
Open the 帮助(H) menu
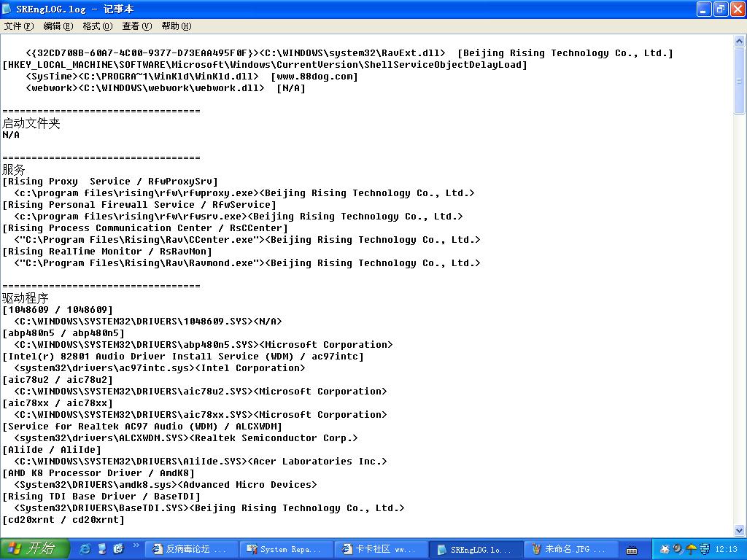pyautogui.click(x=177, y=26)
